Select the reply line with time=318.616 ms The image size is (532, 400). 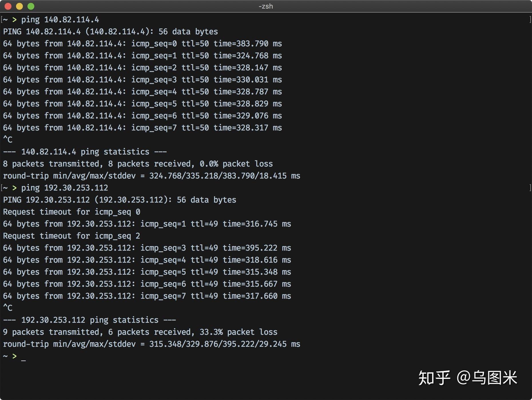pos(147,260)
